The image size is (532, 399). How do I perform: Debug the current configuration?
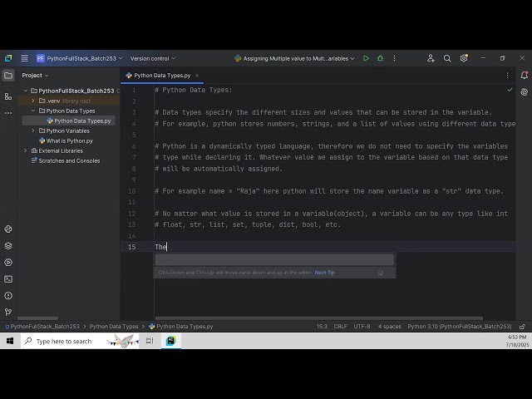[x=381, y=58]
